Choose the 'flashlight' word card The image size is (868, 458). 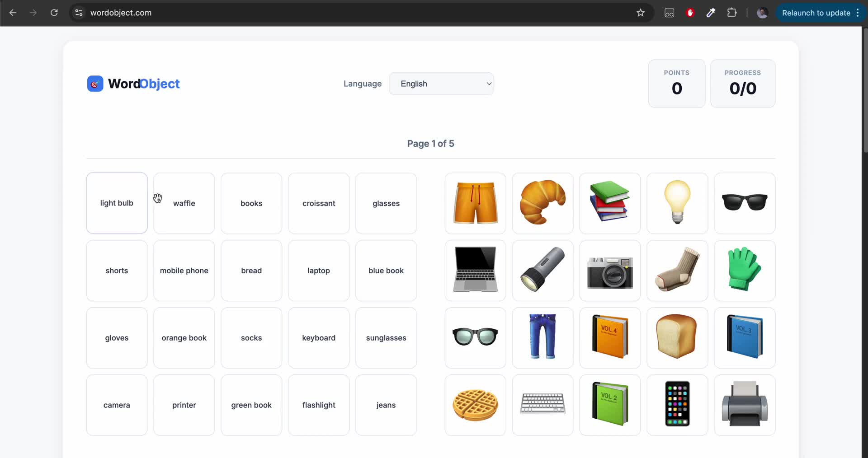tap(319, 405)
